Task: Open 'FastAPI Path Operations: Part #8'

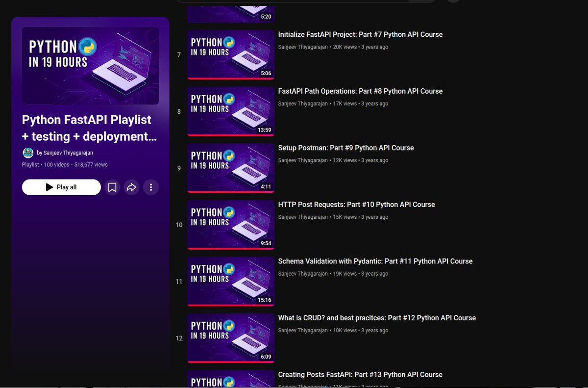Action: point(360,91)
